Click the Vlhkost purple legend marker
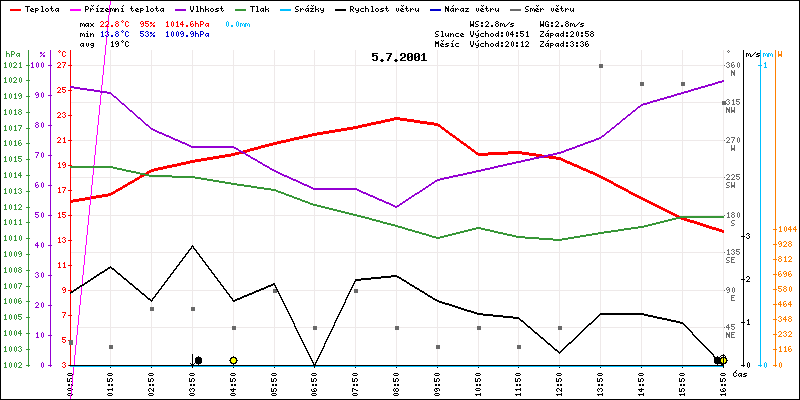Image resolution: width=800 pixels, height=400 pixels. (177, 8)
